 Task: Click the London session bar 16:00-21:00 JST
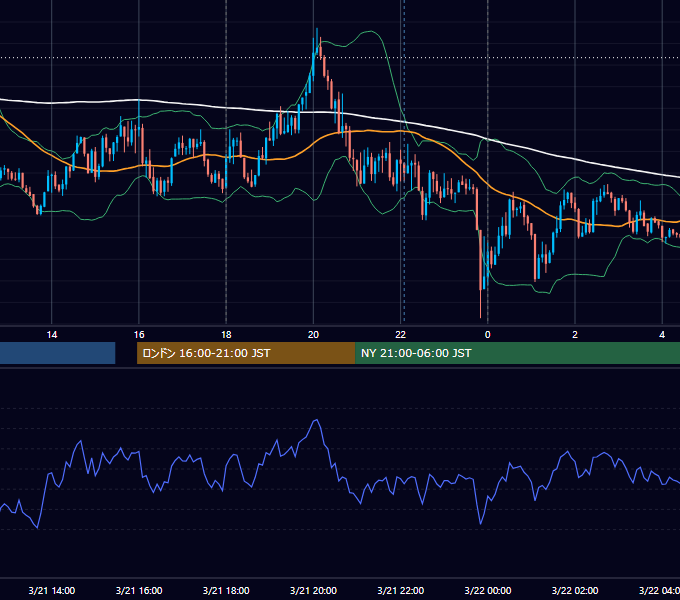click(x=246, y=353)
